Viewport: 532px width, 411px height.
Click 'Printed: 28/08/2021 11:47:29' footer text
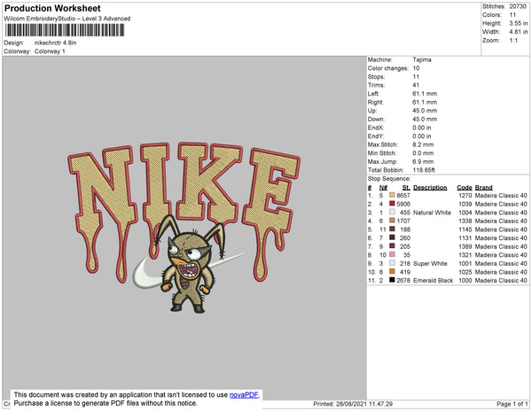click(x=353, y=404)
